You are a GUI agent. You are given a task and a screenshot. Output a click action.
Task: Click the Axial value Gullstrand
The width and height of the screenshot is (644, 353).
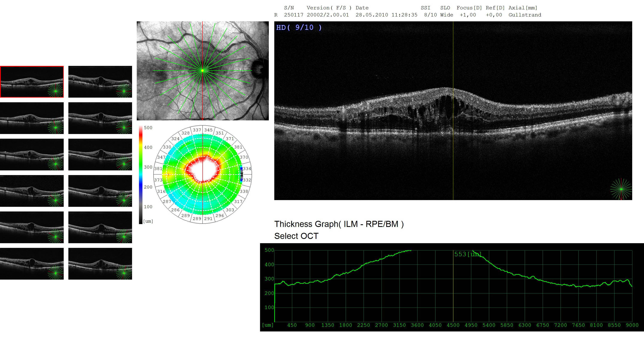click(x=525, y=15)
